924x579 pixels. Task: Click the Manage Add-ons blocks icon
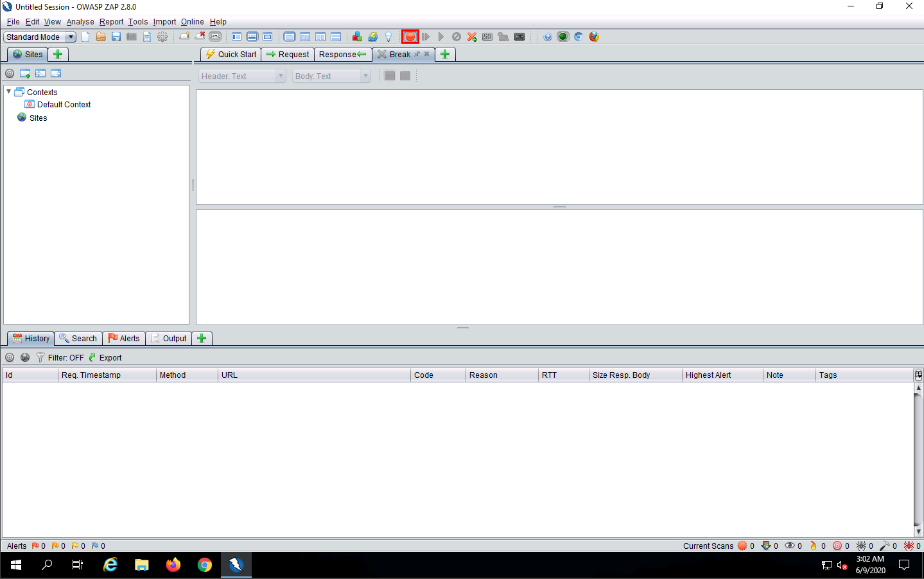tap(357, 37)
